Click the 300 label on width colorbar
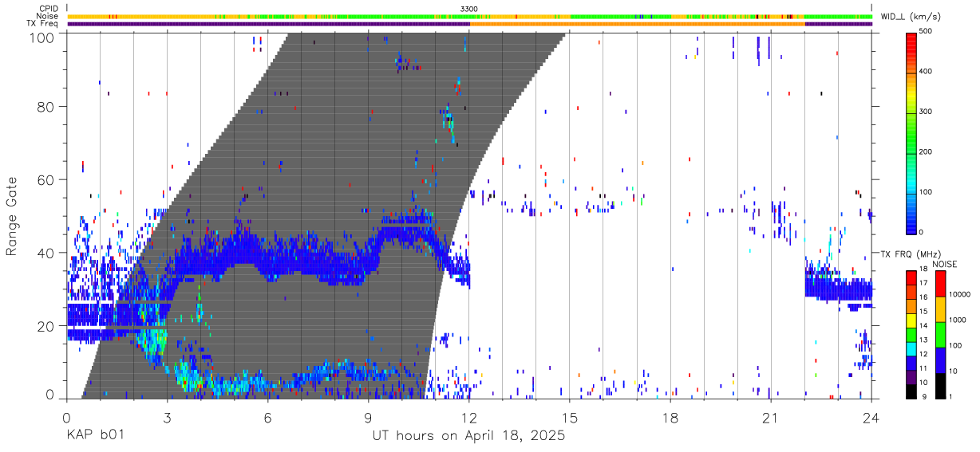 tap(926, 112)
